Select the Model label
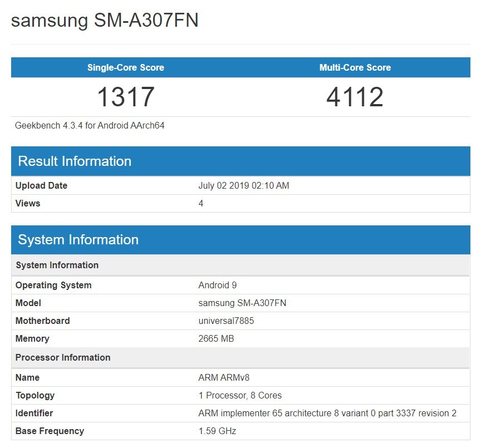This screenshot has height=448, width=481. click(x=28, y=303)
